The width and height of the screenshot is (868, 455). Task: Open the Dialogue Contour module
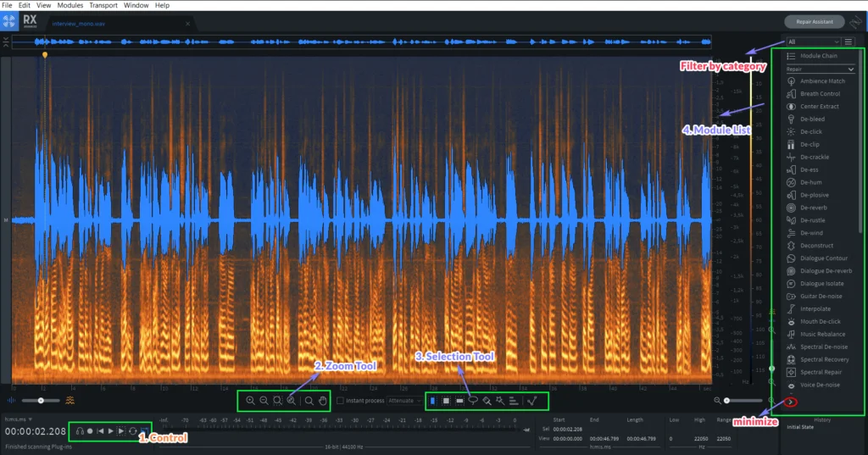click(x=816, y=258)
